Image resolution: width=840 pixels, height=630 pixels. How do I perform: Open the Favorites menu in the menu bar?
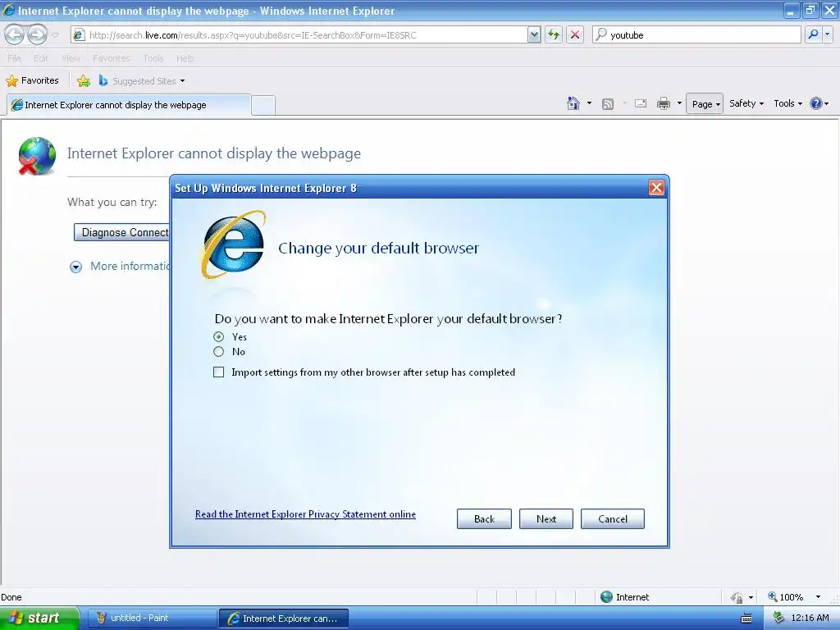point(112,58)
